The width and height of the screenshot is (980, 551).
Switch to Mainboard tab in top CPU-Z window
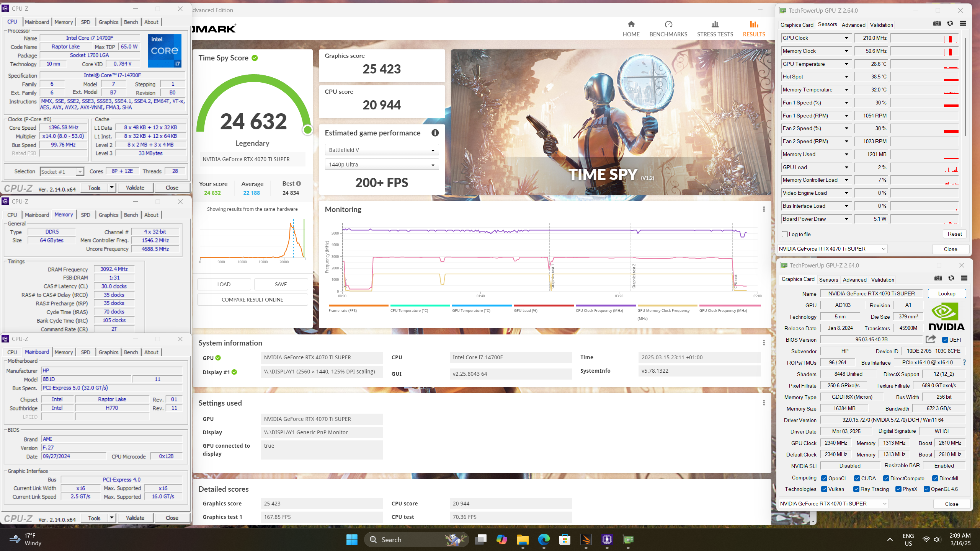(x=37, y=22)
